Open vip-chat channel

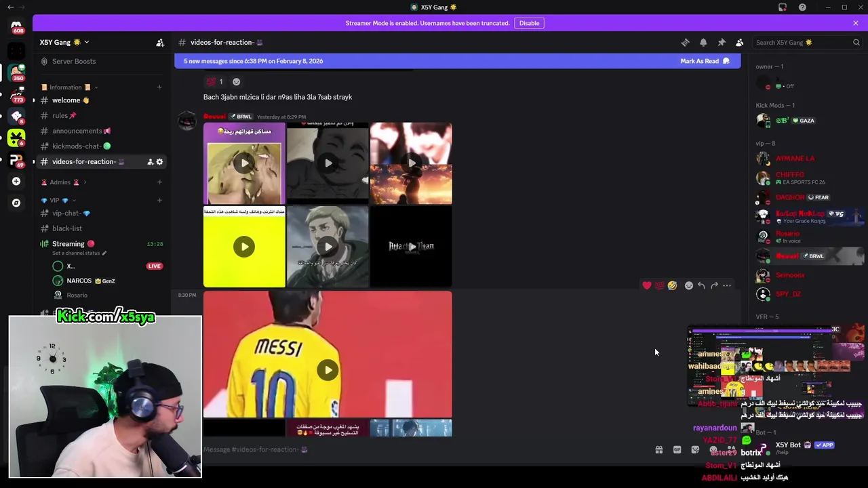(102, 213)
